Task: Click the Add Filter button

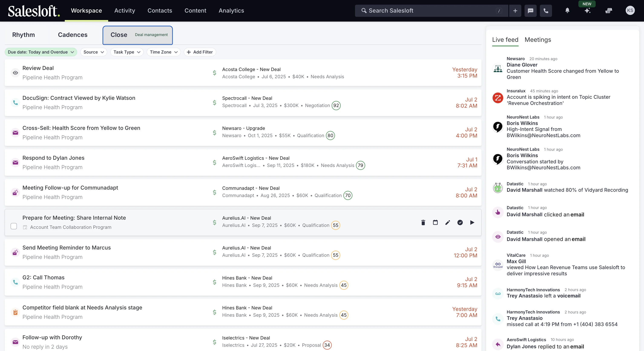Action: [x=200, y=52]
